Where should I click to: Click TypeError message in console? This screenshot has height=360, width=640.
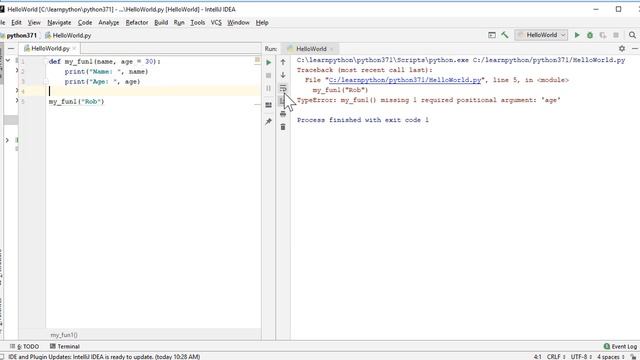click(429, 100)
